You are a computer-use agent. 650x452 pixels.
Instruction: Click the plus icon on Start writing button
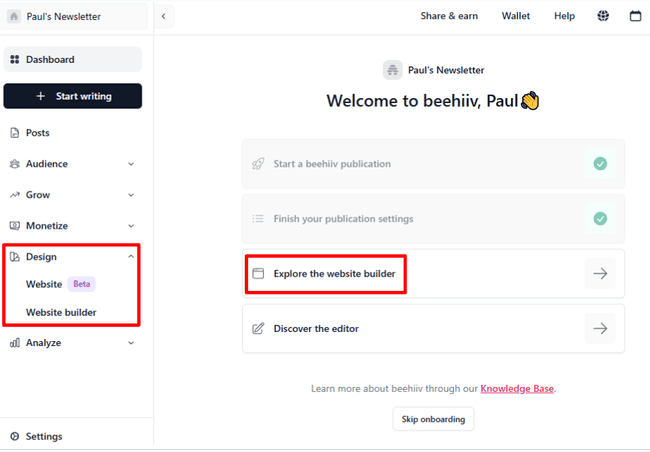pyautogui.click(x=41, y=96)
